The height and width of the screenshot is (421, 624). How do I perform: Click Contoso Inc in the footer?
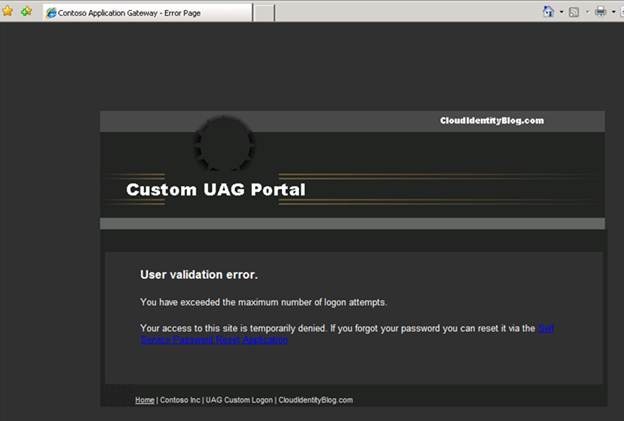pyautogui.click(x=184, y=400)
